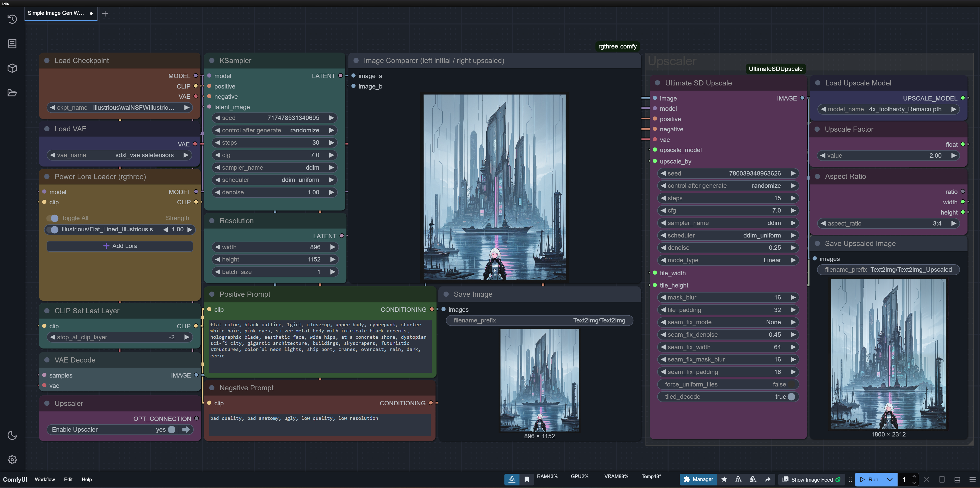Screen dimensions: 980x488
Task: Click the Save Image filename_prefix field
Action: pos(539,320)
